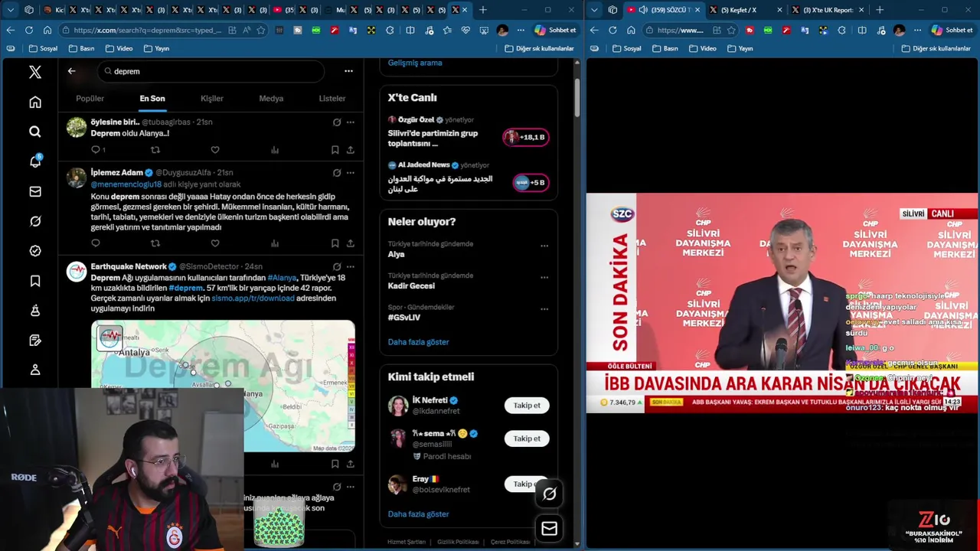Refresh the left browser page
Screen dimensions: 980x551
click(28, 30)
